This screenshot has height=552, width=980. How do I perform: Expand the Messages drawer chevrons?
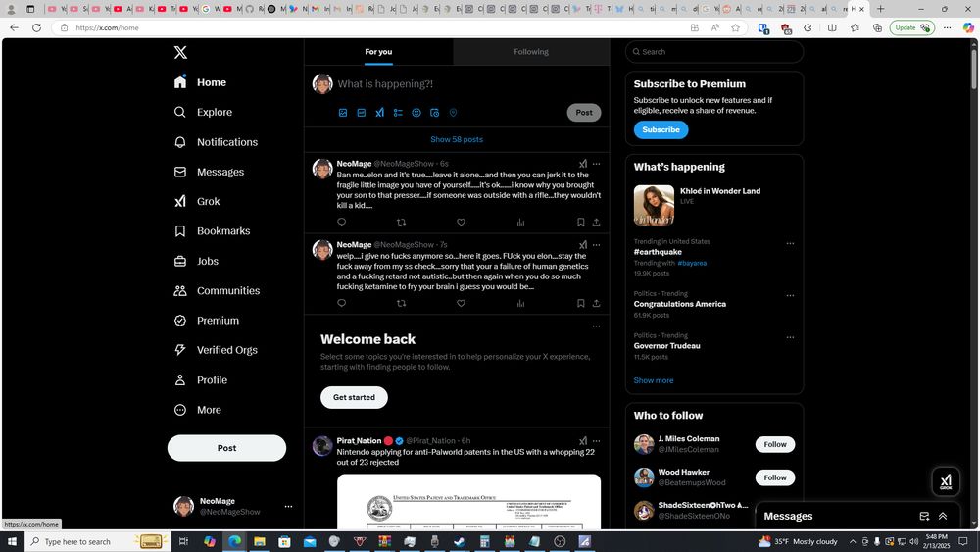943,517
